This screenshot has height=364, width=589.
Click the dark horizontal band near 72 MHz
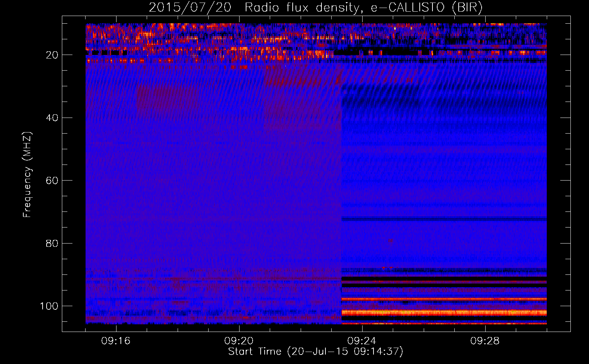(x=444, y=219)
